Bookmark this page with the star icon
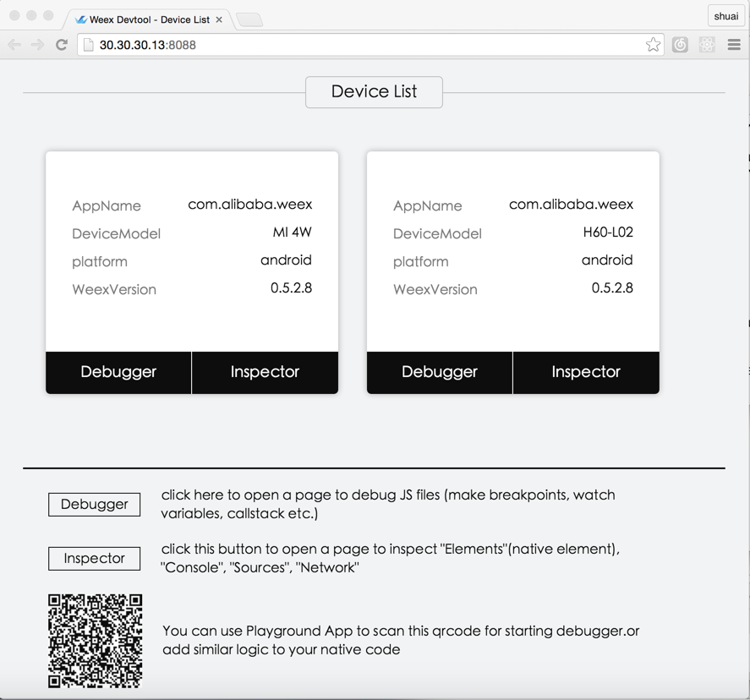This screenshot has height=700, width=750. 653,45
